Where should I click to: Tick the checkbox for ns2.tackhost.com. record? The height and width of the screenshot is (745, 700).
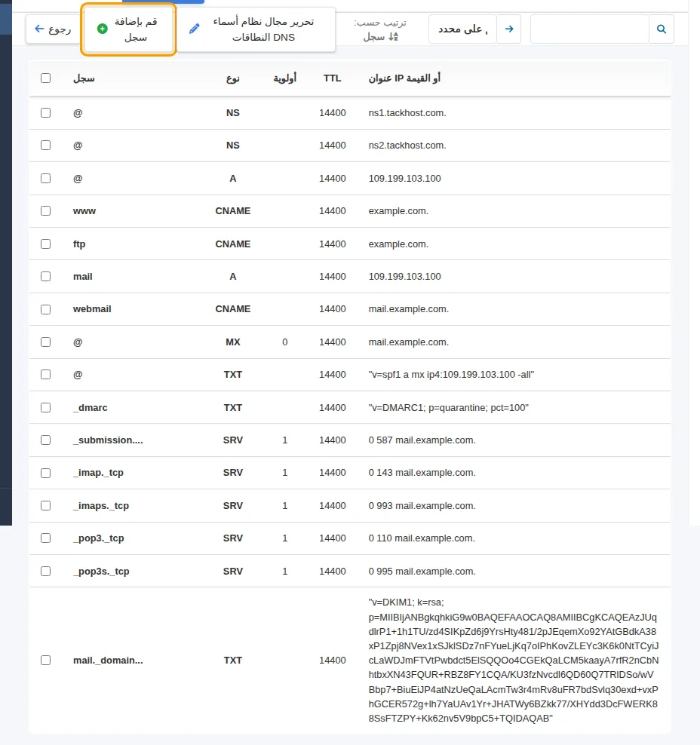[45, 145]
